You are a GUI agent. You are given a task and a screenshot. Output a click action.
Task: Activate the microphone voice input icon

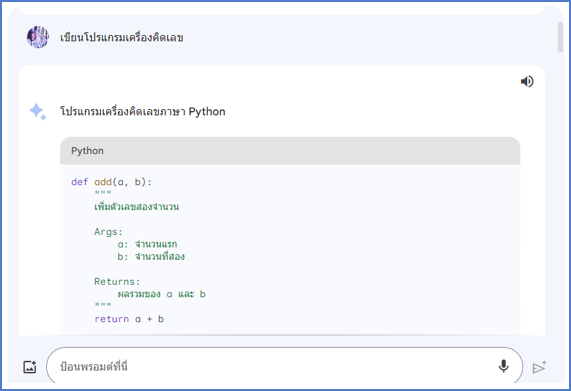tap(504, 366)
